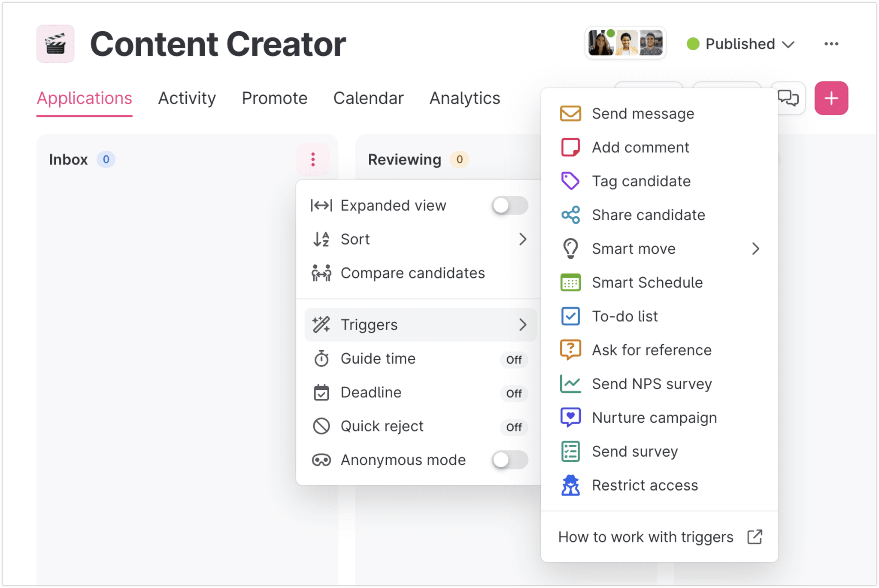Image resolution: width=879 pixels, height=588 pixels.
Task: Open the Published status dropdown
Action: 740,44
